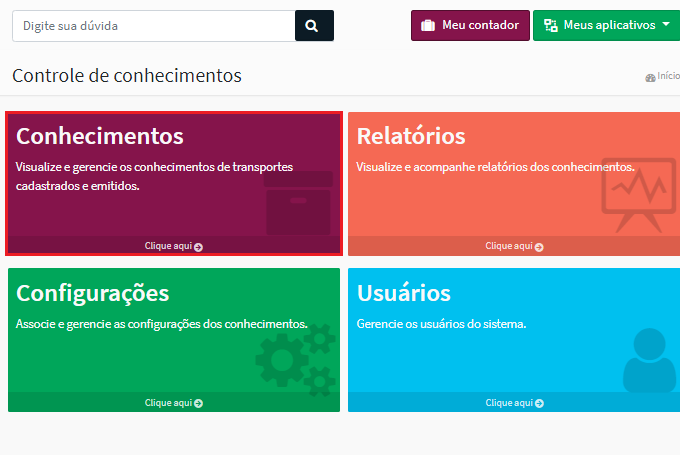Click the apps icon on Meus aplicativos
This screenshot has height=455, width=680.
[x=551, y=26]
